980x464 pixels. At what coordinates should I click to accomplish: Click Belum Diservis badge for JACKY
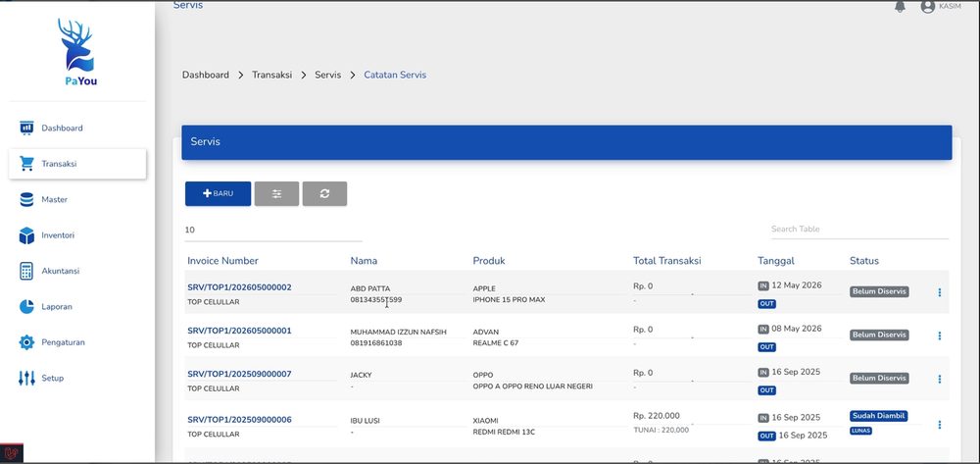click(x=879, y=378)
